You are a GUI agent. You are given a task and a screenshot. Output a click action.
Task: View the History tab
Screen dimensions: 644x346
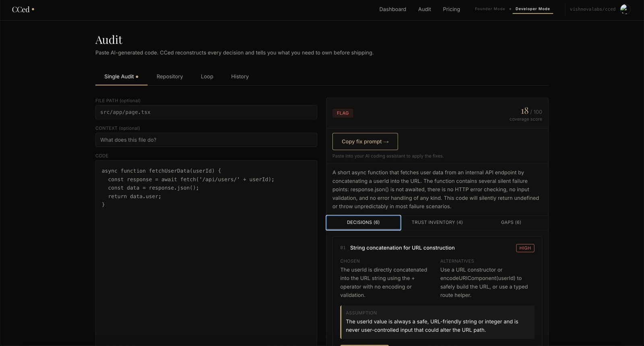click(240, 77)
